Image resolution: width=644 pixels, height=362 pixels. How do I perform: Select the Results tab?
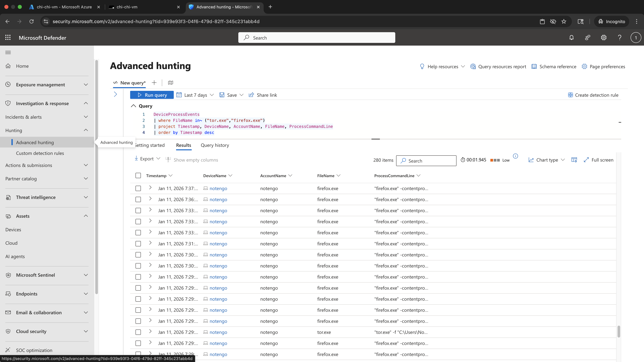coord(183,145)
